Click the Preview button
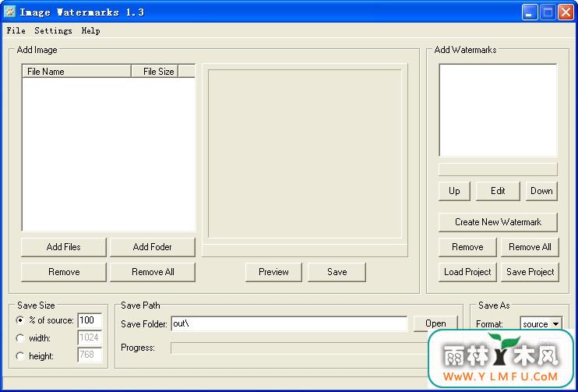This screenshot has height=392, width=578. pos(273,272)
